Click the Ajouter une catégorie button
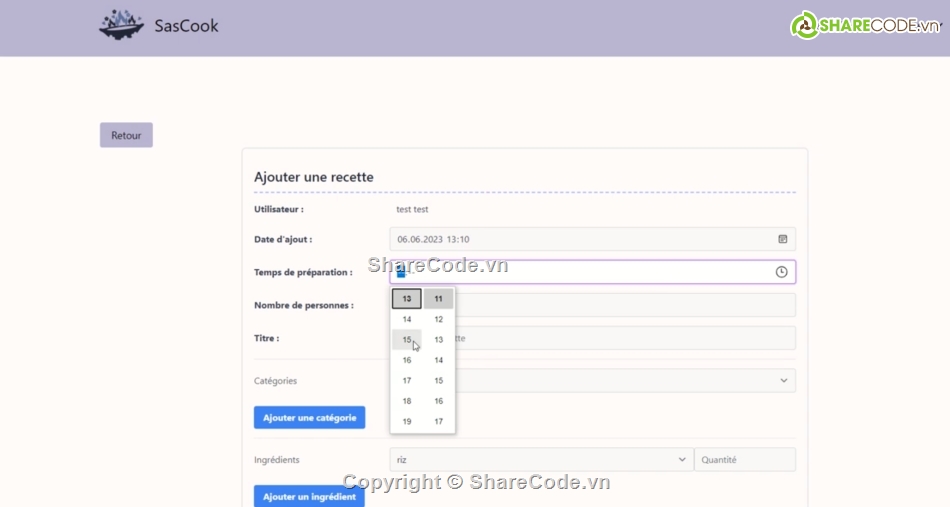950x507 pixels. tap(309, 417)
